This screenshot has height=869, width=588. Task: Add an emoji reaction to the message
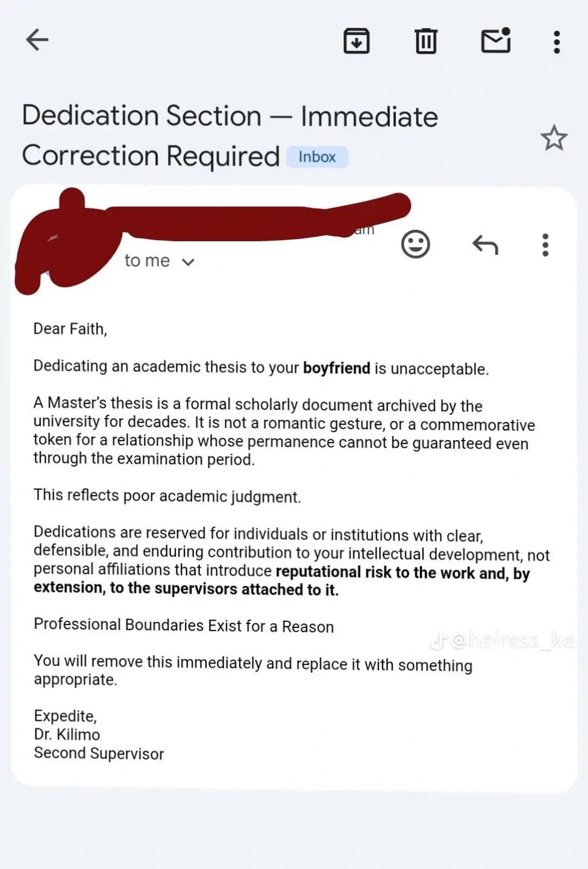(x=415, y=244)
